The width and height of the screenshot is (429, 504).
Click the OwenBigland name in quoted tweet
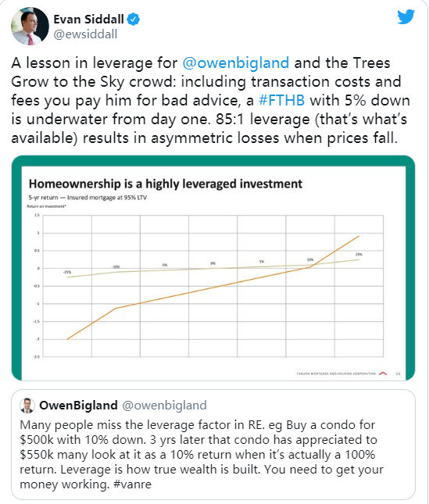[78, 406]
